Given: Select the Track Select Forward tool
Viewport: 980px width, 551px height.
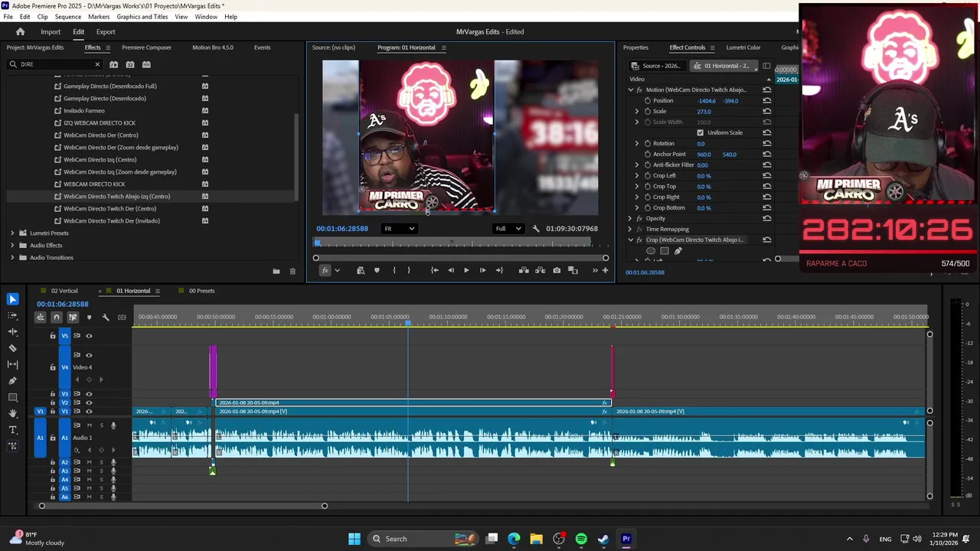Looking at the screenshot, I should tap(12, 315).
